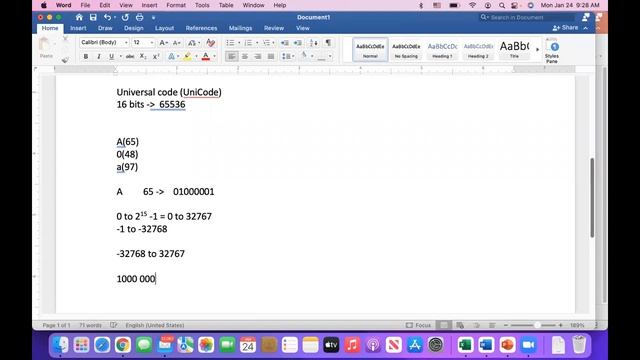
Task: Switch to the Design ribbon tab
Action: coord(133,28)
